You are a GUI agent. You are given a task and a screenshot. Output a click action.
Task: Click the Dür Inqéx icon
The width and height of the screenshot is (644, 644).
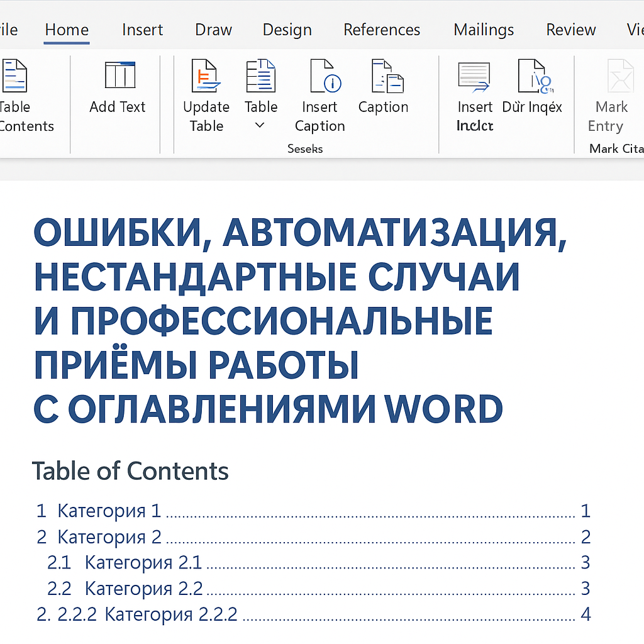pyautogui.click(x=536, y=76)
